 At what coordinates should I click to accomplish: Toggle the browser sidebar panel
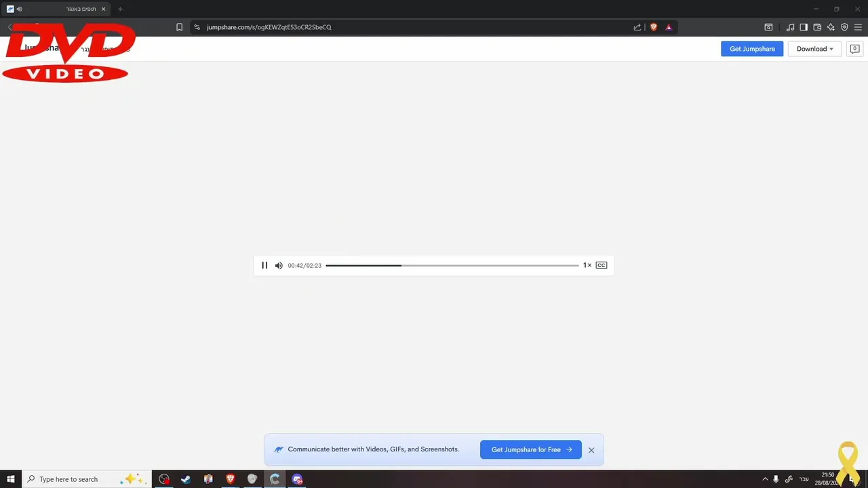804,27
